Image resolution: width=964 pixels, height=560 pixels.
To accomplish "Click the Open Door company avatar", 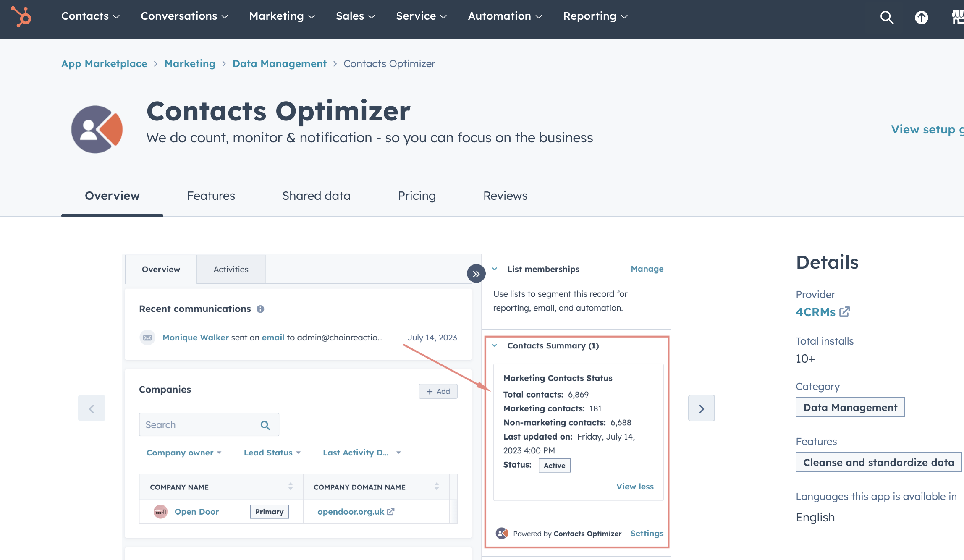I will tap(160, 512).
